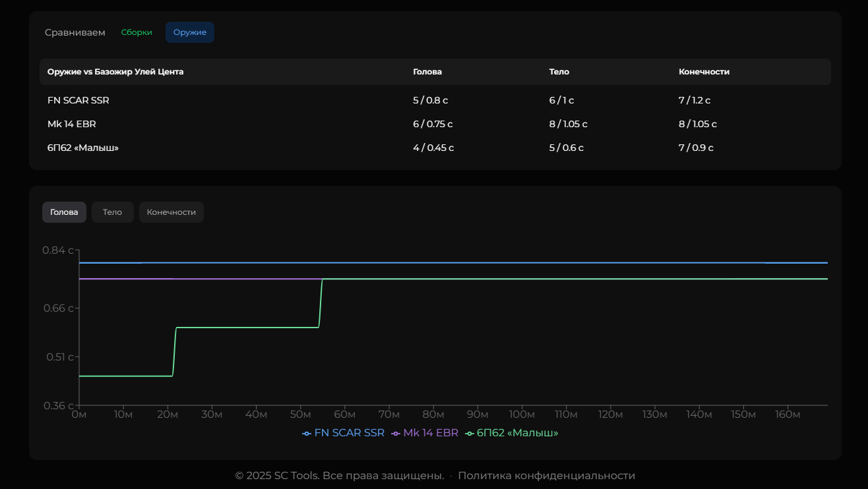Click FN SCAR SSR head value 5 / 0.8 с
Screen dimensions: 868x489
(x=431, y=100)
